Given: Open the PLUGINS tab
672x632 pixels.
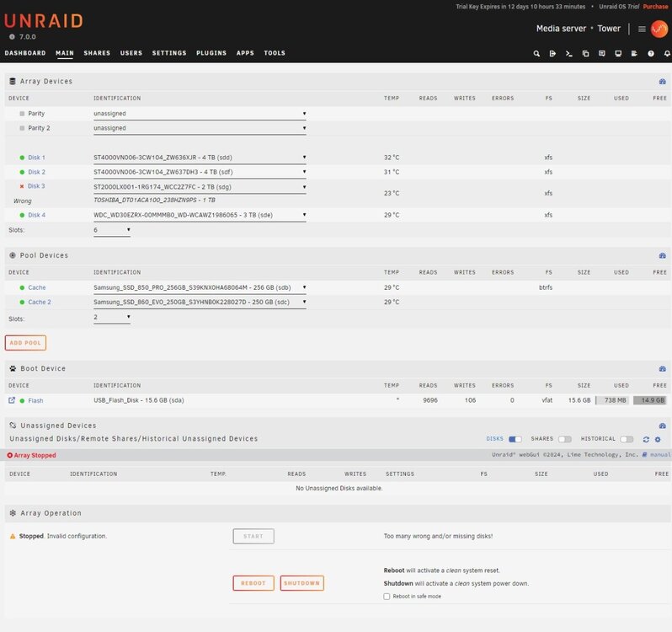Looking at the screenshot, I should [x=211, y=53].
